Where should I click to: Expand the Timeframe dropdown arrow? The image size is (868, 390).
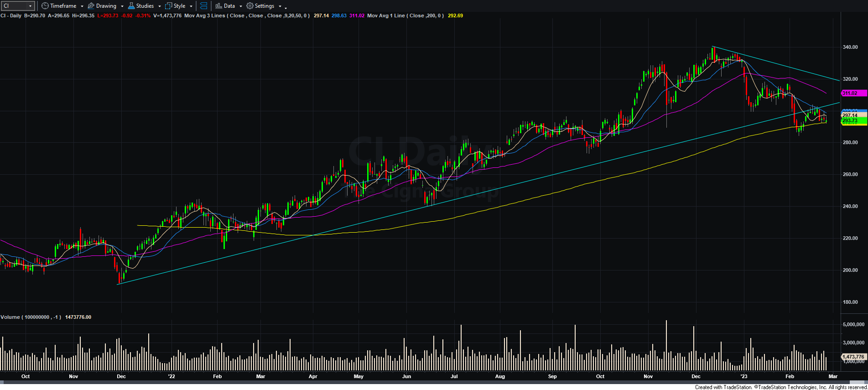(82, 6)
